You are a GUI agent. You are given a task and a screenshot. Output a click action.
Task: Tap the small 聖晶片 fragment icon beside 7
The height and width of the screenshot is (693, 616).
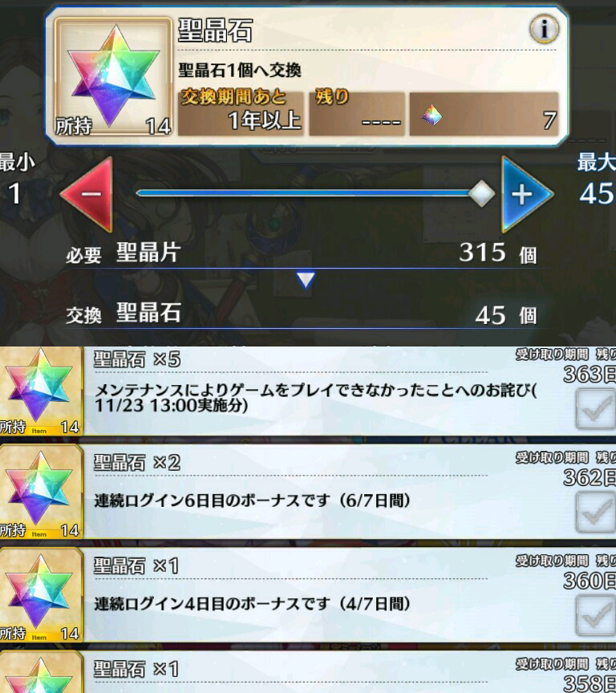[432, 115]
